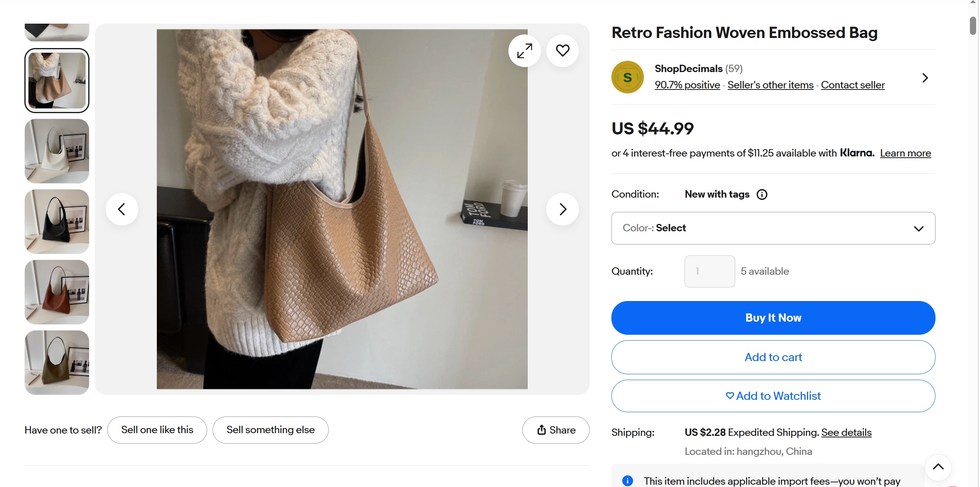980x487 pixels.
Task: Expand the product image to full view
Action: tap(525, 51)
